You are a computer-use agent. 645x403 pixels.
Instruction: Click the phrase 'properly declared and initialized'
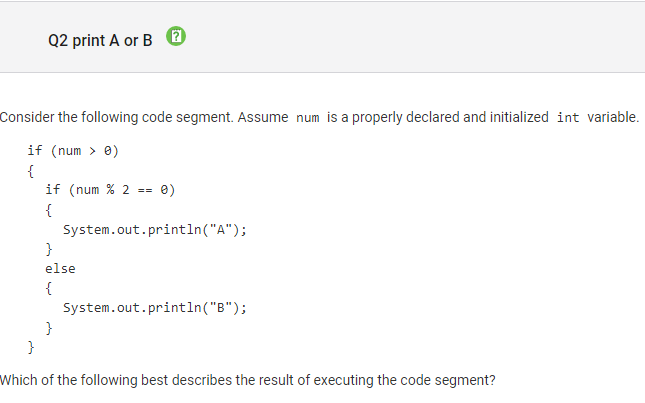click(x=450, y=117)
